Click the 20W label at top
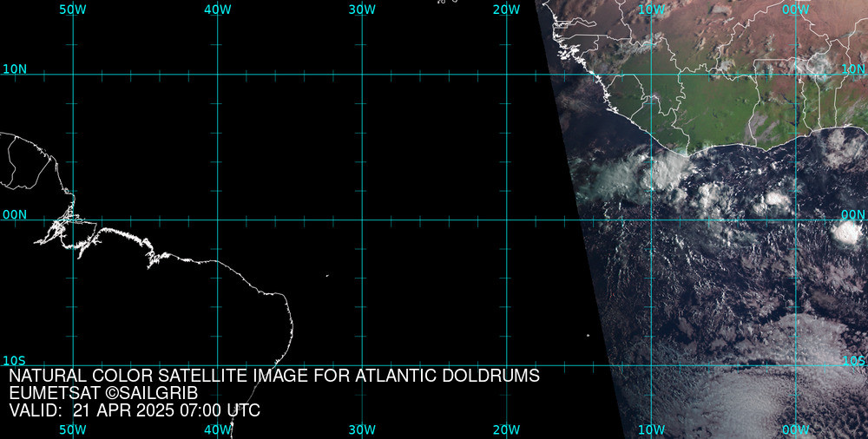Screen dimensions: 868x439 click(x=507, y=10)
